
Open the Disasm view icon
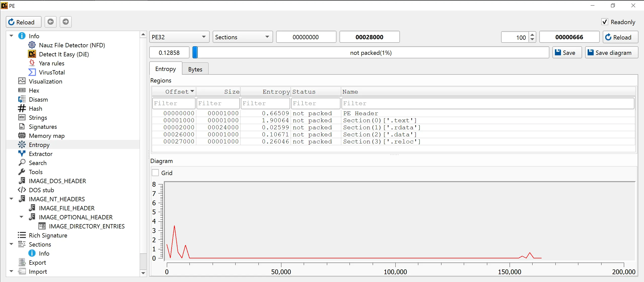coord(22,99)
